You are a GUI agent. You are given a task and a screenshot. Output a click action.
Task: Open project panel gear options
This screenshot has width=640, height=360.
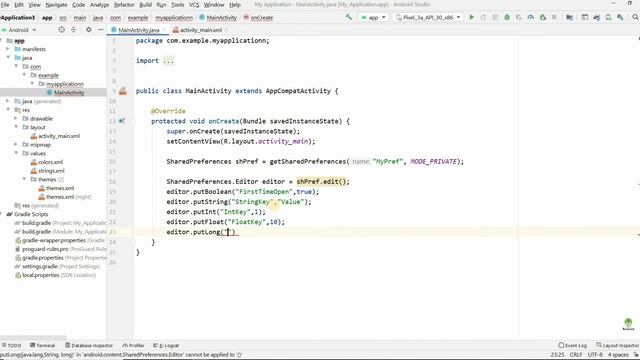pyautogui.click(x=89, y=30)
